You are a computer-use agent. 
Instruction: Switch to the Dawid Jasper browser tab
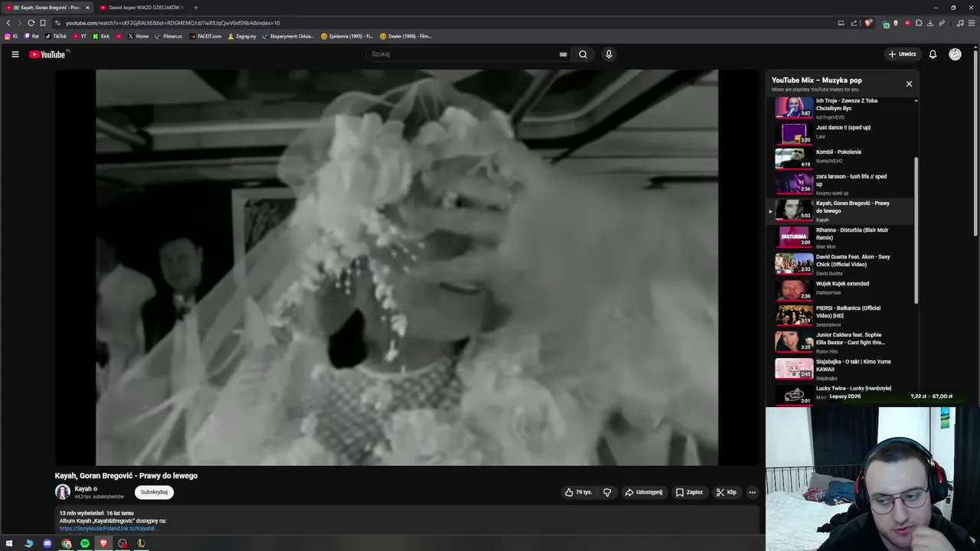[x=142, y=8]
